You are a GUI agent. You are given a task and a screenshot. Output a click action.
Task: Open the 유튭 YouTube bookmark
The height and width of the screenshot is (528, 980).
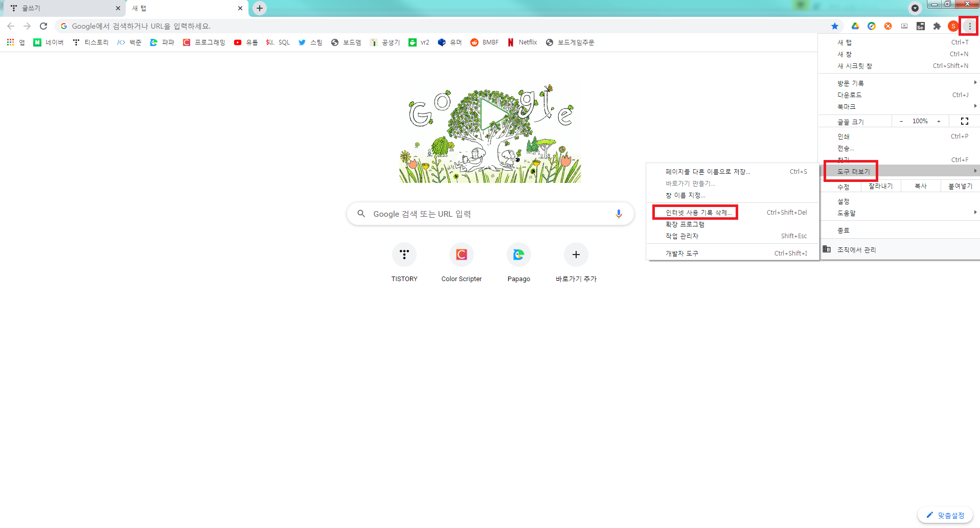point(246,42)
